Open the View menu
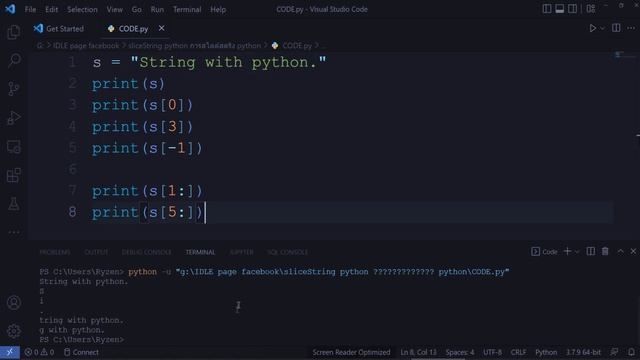The height and width of the screenshot is (360, 640). pyautogui.click(x=115, y=9)
